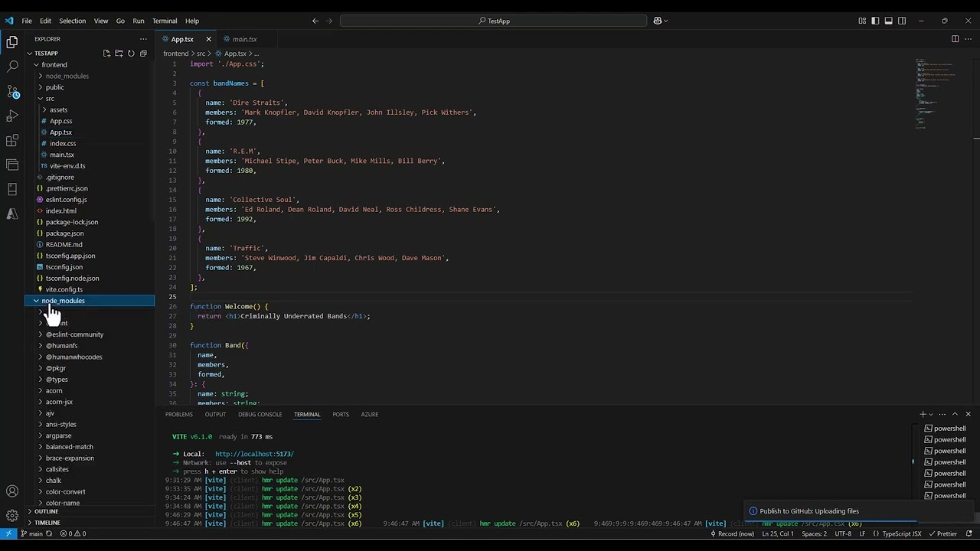Open the Extensions view
Screen dimensions: 980x551
[x=12, y=141]
